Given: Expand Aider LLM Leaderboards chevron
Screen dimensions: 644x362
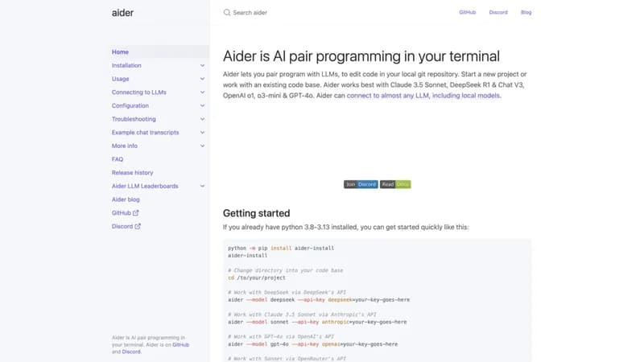Looking at the screenshot, I should click(202, 186).
